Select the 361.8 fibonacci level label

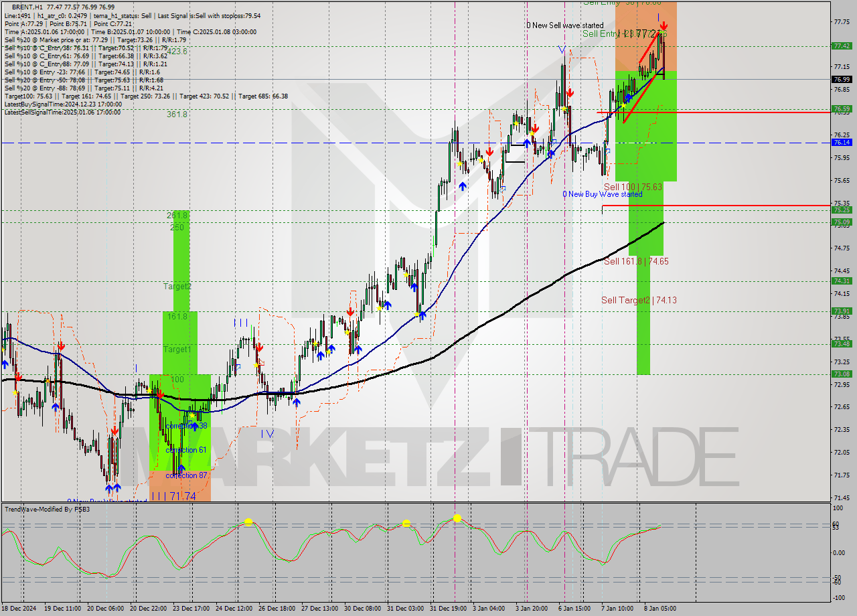[x=177, y=114]
